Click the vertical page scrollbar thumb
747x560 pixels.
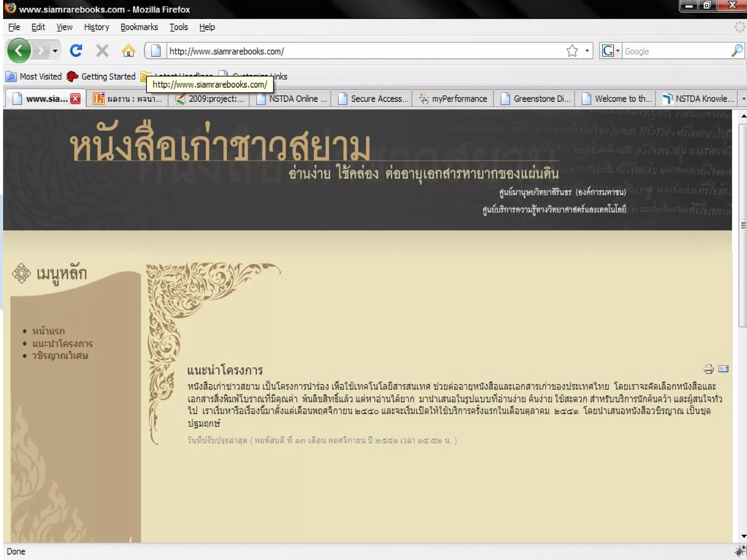(x=743, y=225)
